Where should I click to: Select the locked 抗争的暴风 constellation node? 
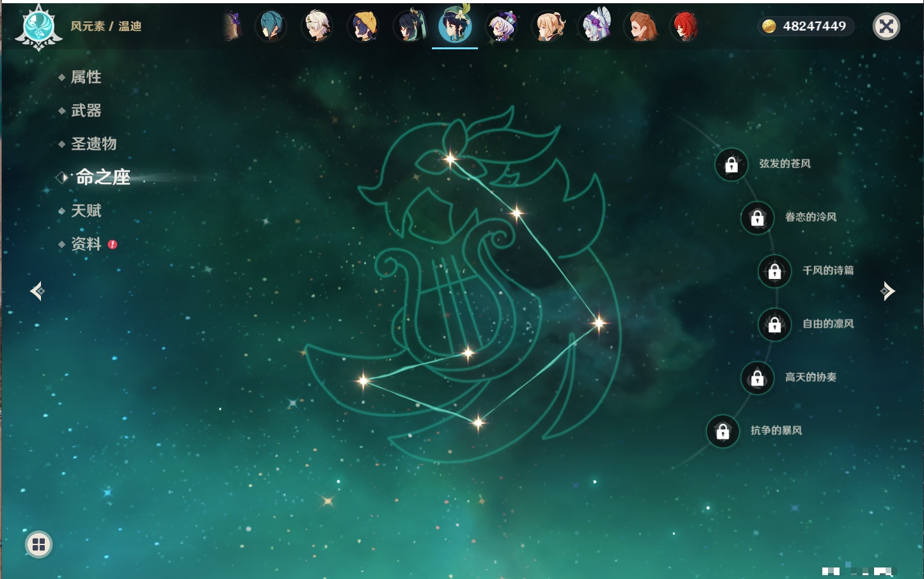point(722,431)
